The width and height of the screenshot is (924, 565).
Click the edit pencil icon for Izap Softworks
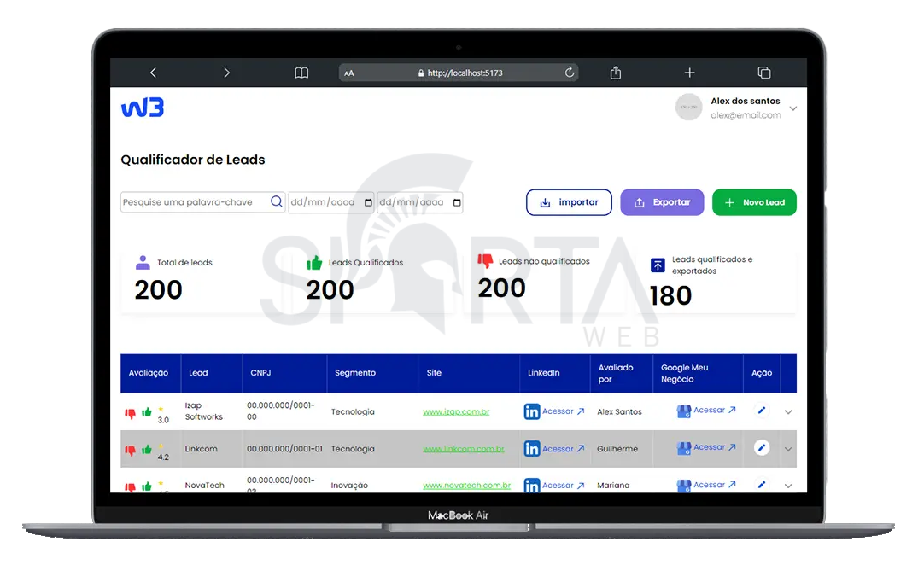point(762,411)
